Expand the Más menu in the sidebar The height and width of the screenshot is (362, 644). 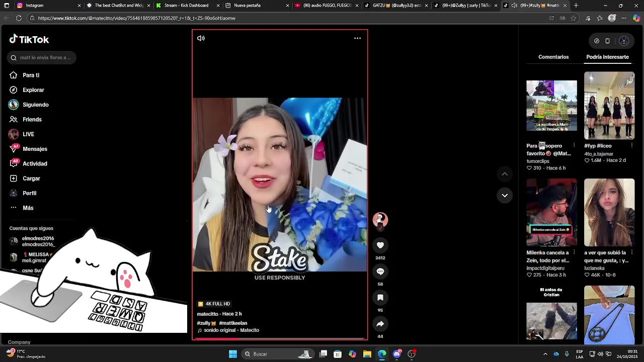(x=28, y=208)
